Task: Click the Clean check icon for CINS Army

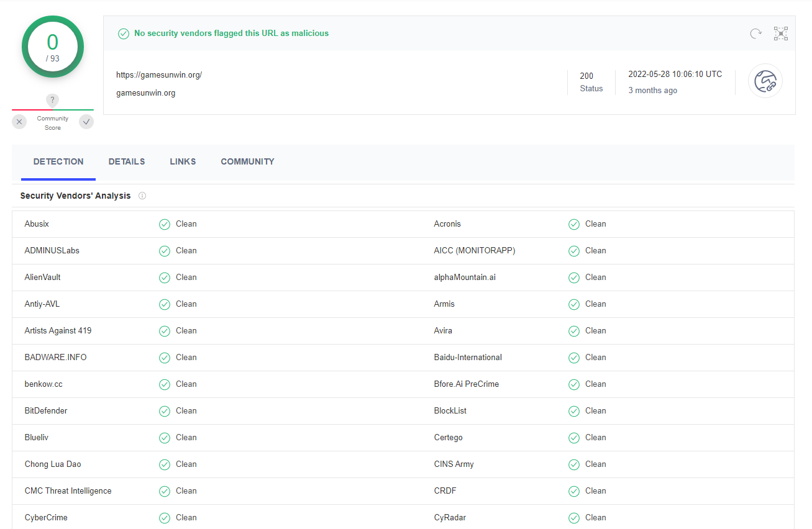Action: pyautogui.click(x=574, y=464)
